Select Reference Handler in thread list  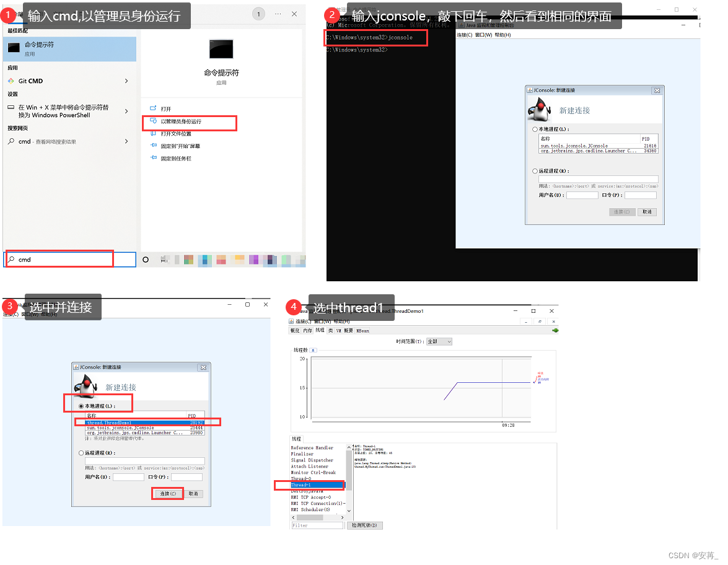point(312,448)
